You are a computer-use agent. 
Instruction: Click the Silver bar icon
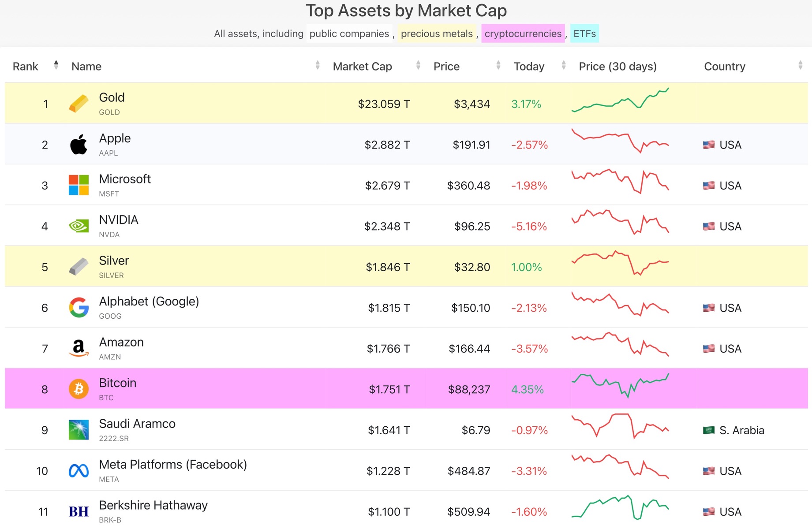(79, 267)
